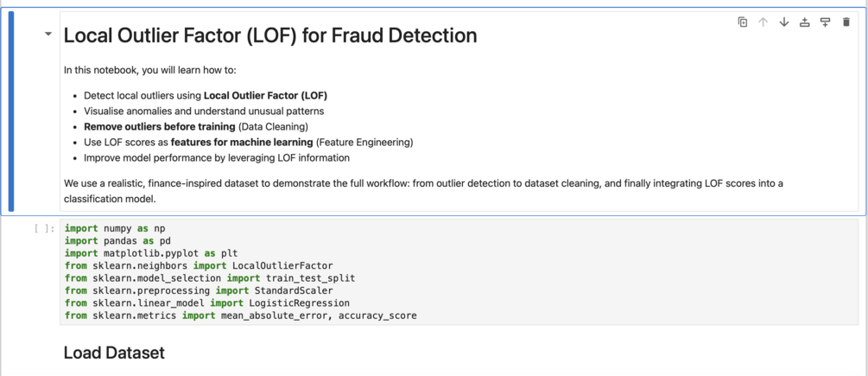Click the blue cell collapser bar

click(11, 111)
